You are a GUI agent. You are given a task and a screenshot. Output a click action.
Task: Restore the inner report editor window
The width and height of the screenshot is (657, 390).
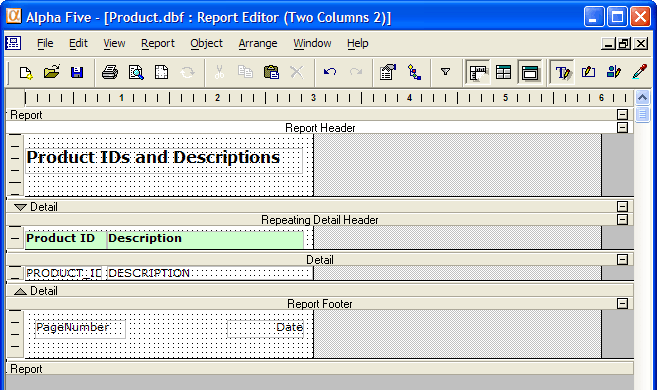pyautogui.click(x=624, y=43)
